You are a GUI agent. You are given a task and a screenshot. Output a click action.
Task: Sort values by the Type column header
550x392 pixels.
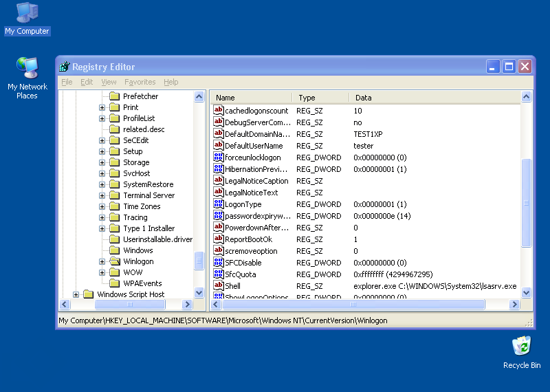click(320, 98)
